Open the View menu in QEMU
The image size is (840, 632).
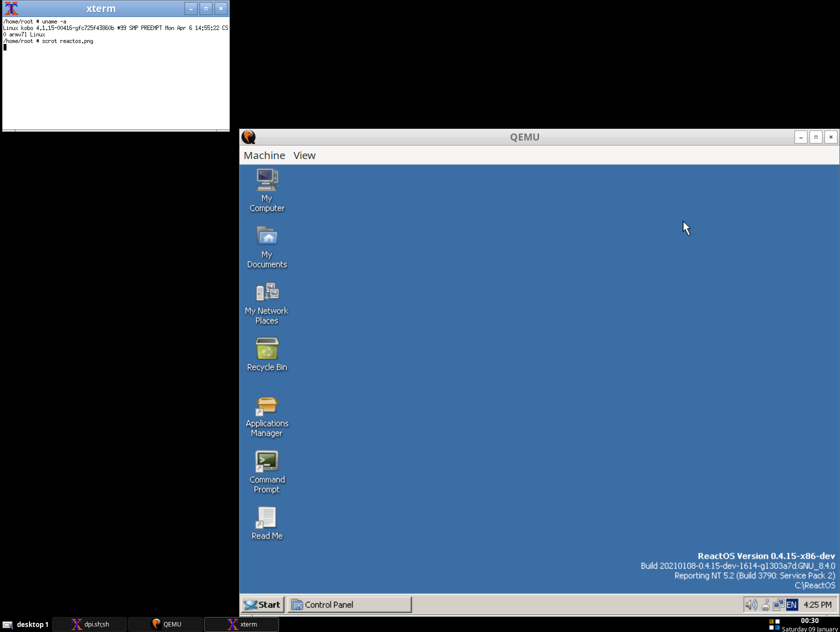304,155
